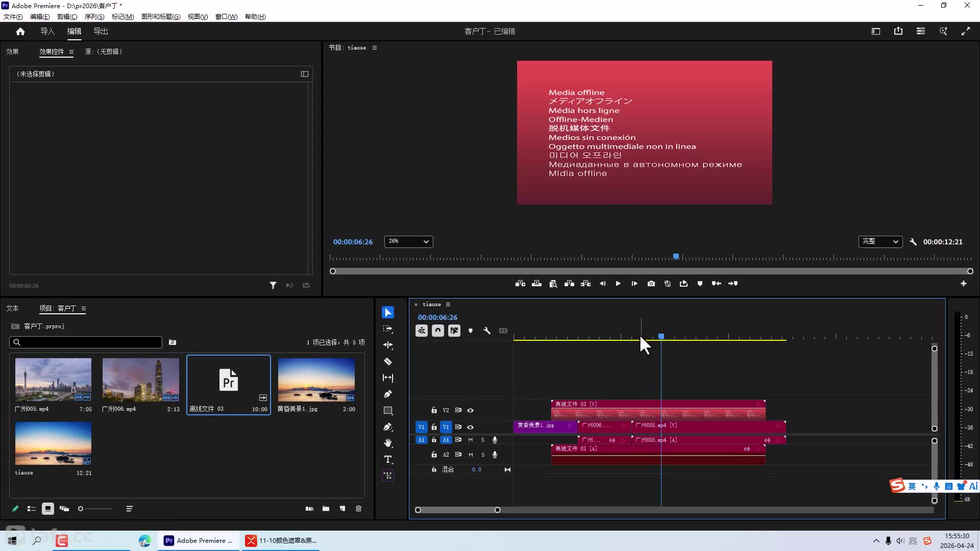Open 图形和标题 menu
Screen dimensions: 980x551
click(x=161, y=17)
